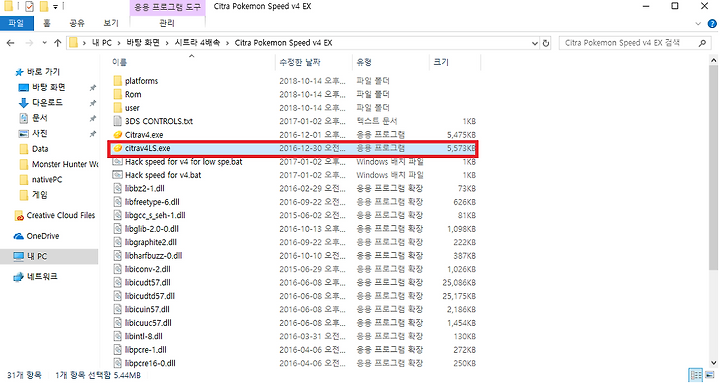Expand the address bar history dropdown

(x=534, y=43)
